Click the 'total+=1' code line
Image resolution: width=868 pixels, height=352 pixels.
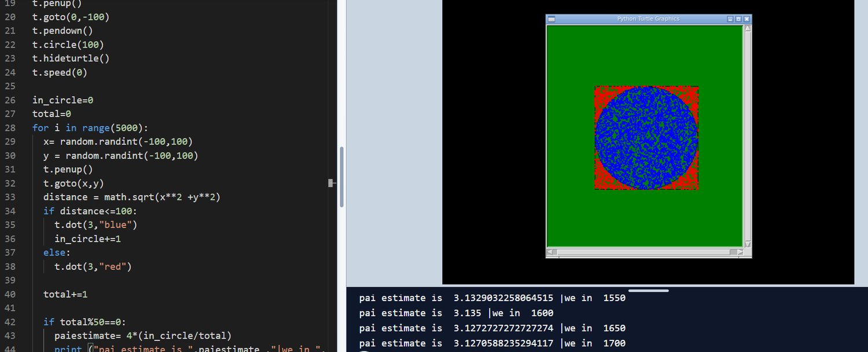tap(65, 294)
